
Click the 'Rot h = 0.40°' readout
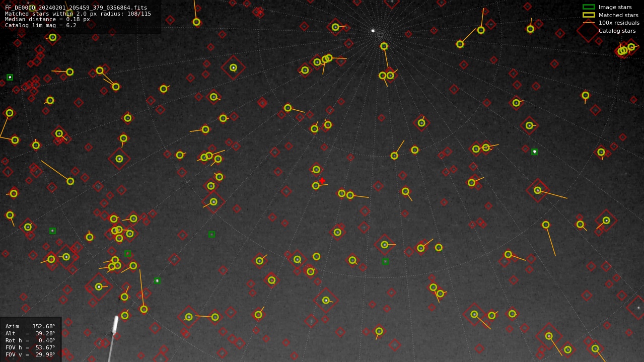pyautogui.click(x=30, y=340)
